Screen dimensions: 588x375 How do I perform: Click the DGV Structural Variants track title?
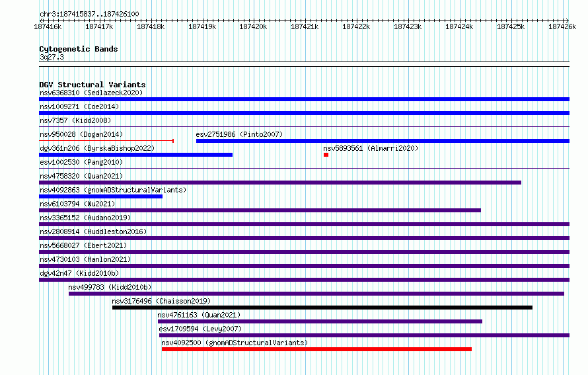point(92,85)
